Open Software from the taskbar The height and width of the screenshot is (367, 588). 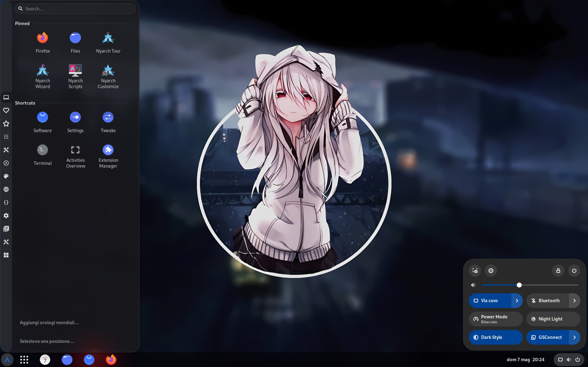click(x=89, y=360)
